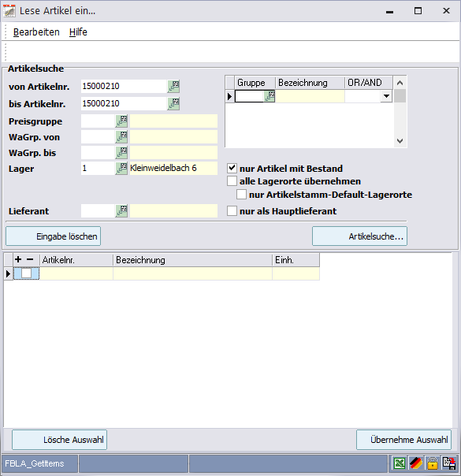Open the Hilfe menu
The image size is (461, 476).
(78, 32)
